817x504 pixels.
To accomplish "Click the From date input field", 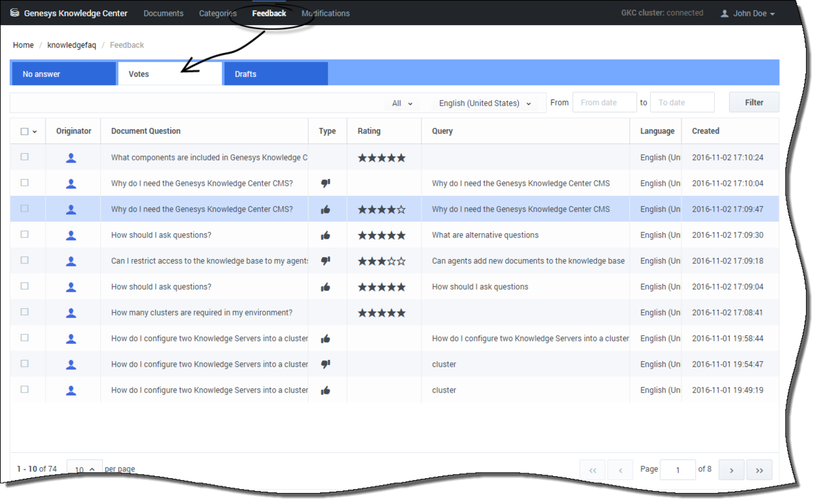I will tap(605, 103).
